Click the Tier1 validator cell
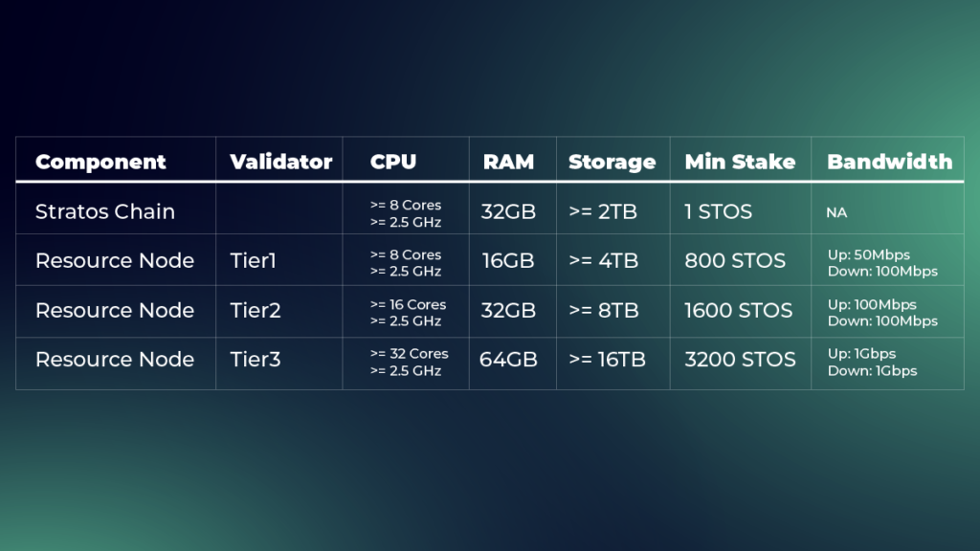Image resolution: width=980 pixels, height=551 pixels. point(253,260)
